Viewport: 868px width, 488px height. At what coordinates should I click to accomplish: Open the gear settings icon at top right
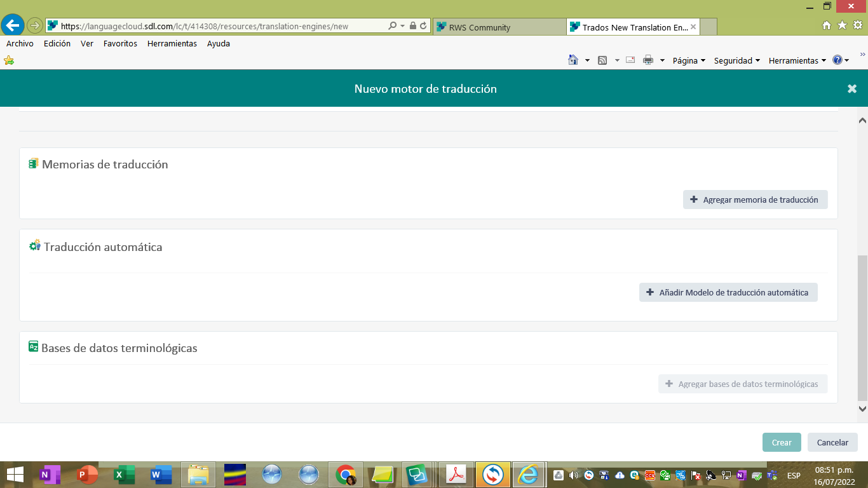tap(857, 25)
